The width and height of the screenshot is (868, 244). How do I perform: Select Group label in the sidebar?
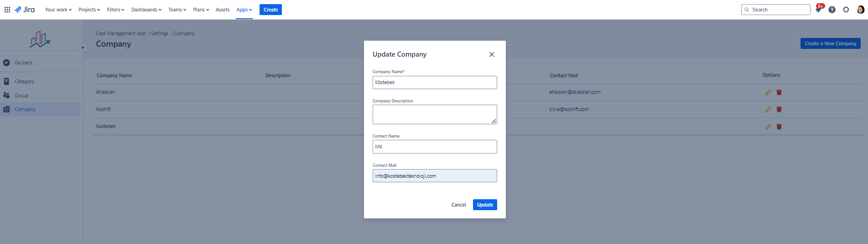point(21,95)
